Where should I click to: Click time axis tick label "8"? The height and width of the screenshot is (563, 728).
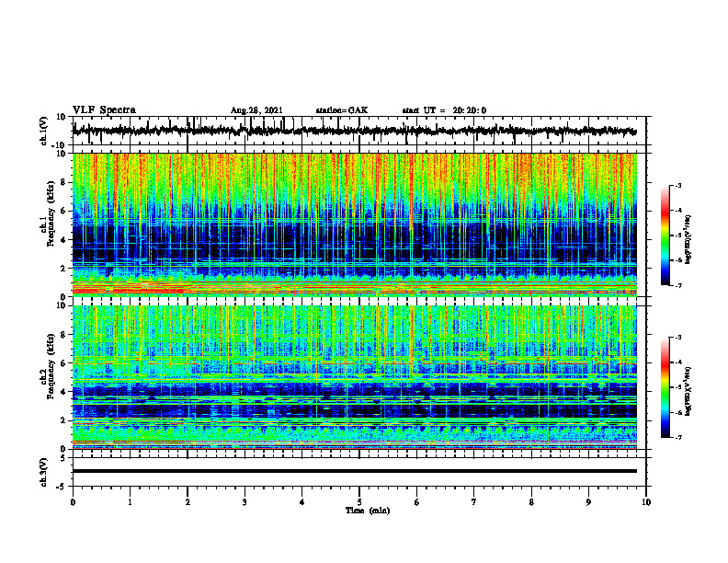531,502
